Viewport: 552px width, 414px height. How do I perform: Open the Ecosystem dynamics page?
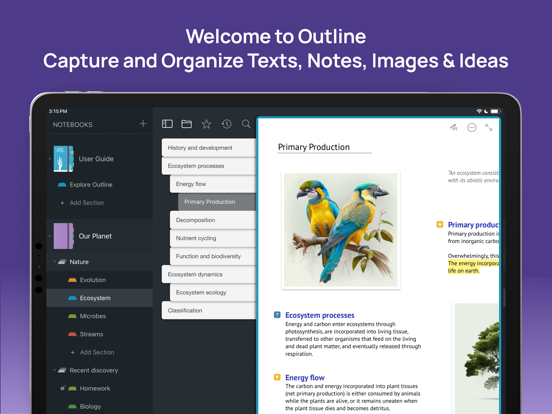209,274
